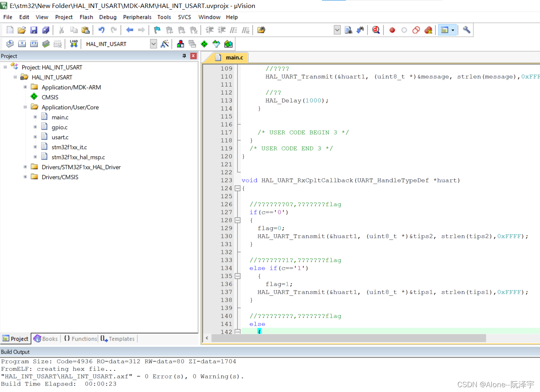Screen dimensions: 540x392
Task: Switch to the Templates panel tab
Action: tap(118, 339)
